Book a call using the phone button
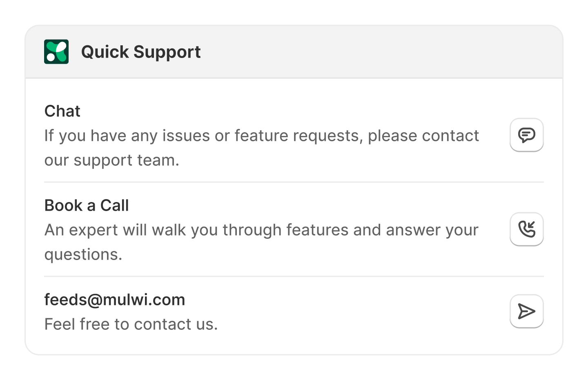Image resolution: width=588 pixels, height=380 pixels. 527,229
